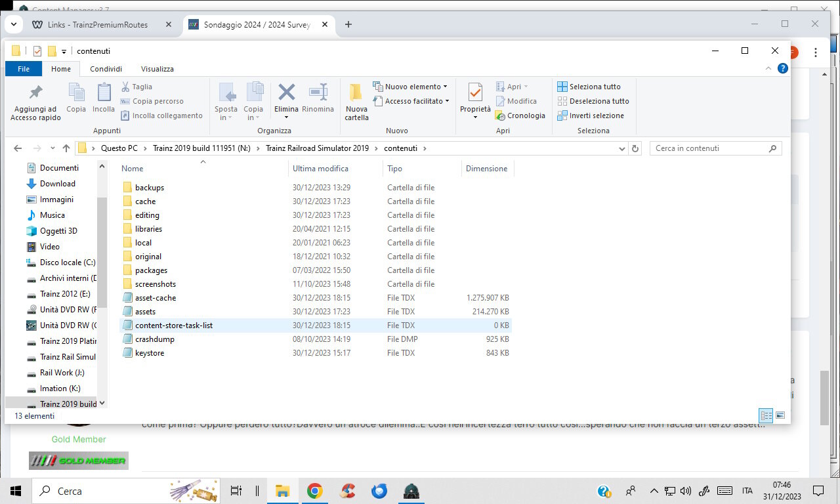This screenshot has height=504, width=840.
Task: Switch to large thumbnails view icon
Action: 780,415
